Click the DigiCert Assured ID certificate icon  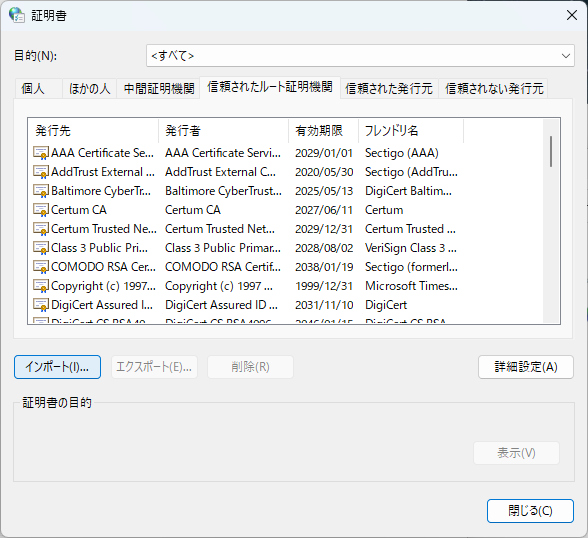tap(41, 305)
